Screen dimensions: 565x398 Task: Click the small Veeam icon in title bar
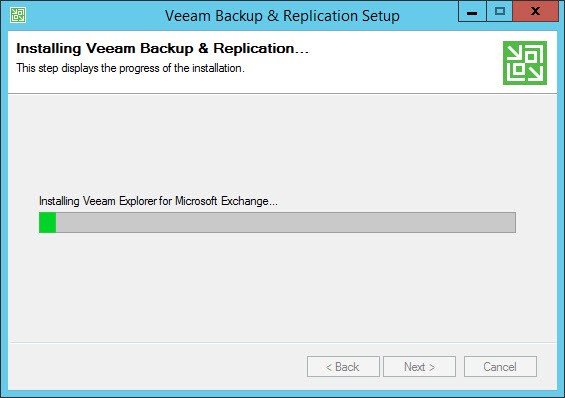(18, 15)
